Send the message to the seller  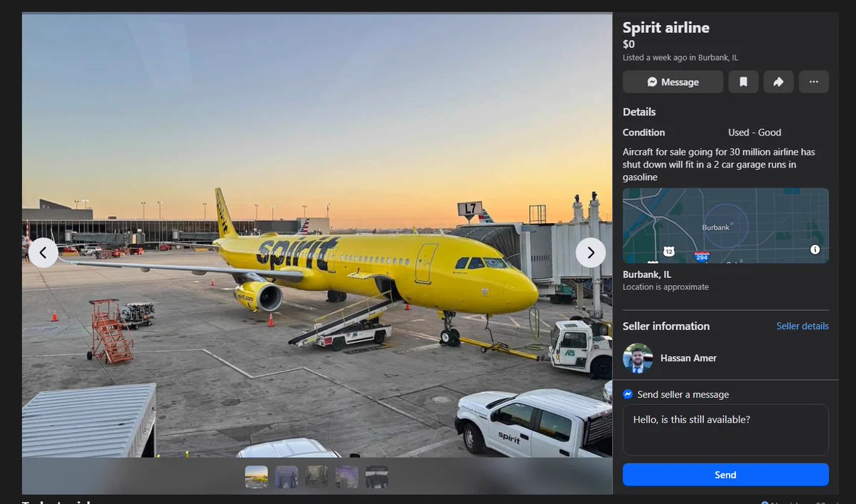coord(725,475)
